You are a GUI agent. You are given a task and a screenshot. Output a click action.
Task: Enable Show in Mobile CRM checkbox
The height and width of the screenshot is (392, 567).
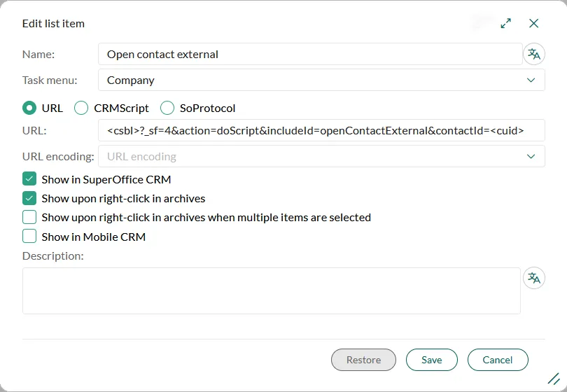[x=29, y=237]
